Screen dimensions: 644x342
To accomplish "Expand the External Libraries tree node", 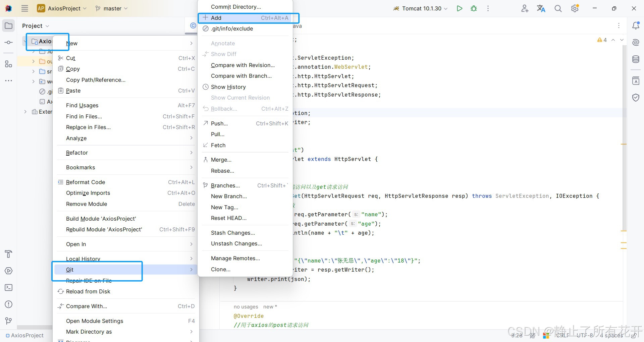I will pyautogui.click(x=25, y=112).
